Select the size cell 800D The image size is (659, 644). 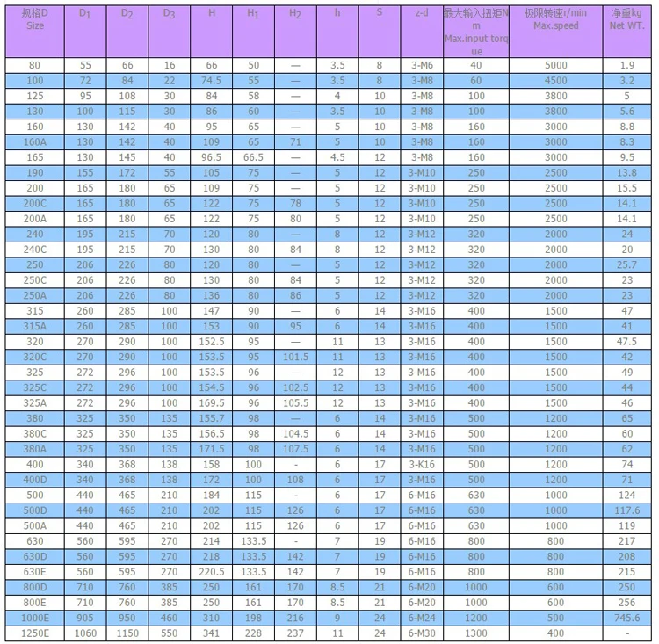point(35,587)
